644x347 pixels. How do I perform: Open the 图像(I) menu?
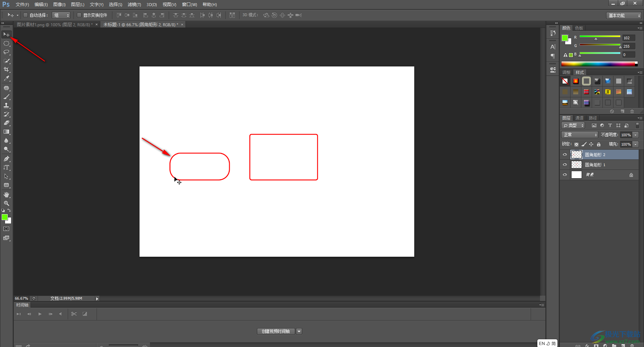[x=59, y=4]
